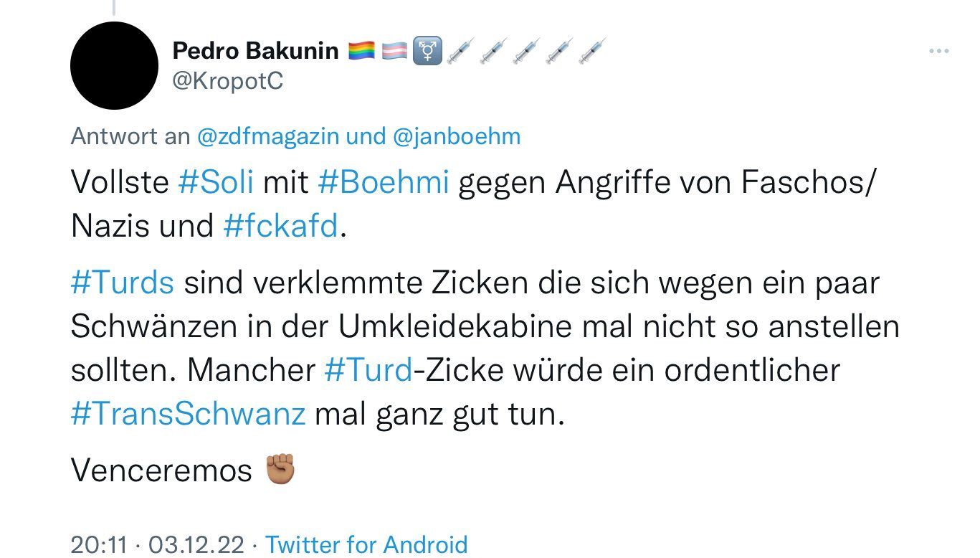Image resolution: width=980 pixels, height=558 pixels.
Task: Click the 20:11 · 03.12.22 timestamp
Action: click(157, 544)
